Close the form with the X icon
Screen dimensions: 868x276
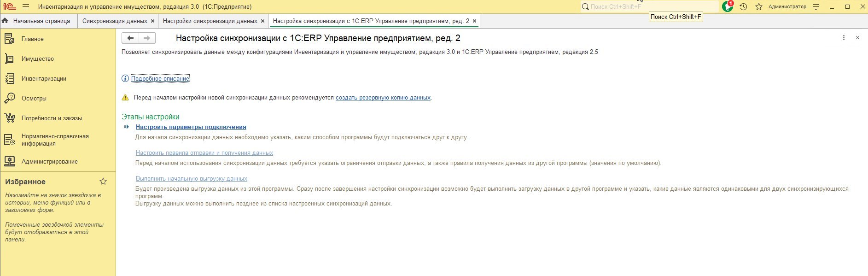pyautogui.click(x=857, y=38)
